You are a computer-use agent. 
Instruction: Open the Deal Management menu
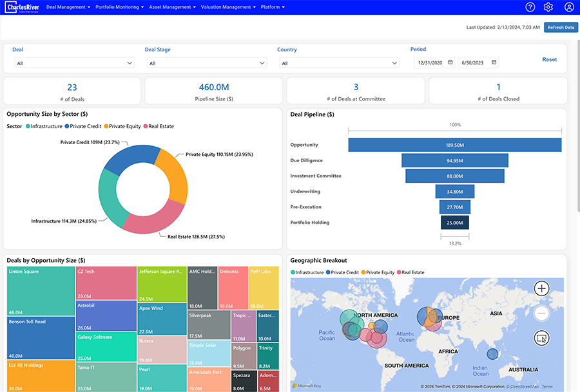pos(68,7)
